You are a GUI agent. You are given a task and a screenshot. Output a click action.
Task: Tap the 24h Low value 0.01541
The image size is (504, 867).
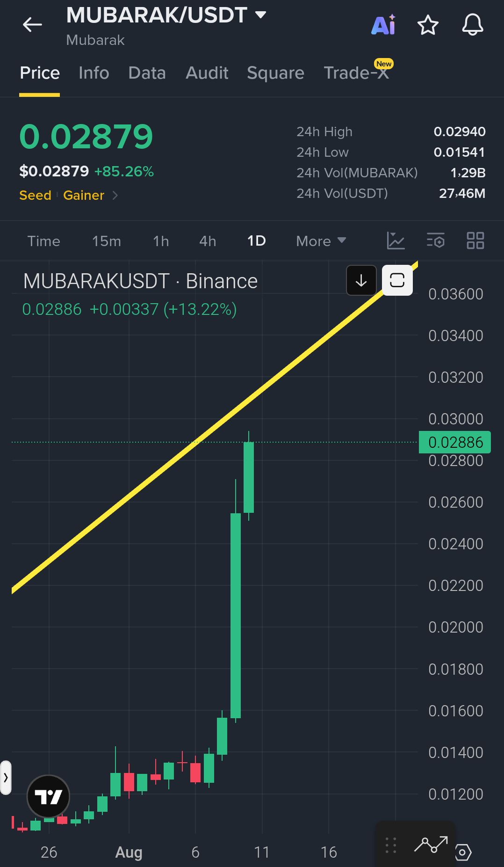point(460,152)
